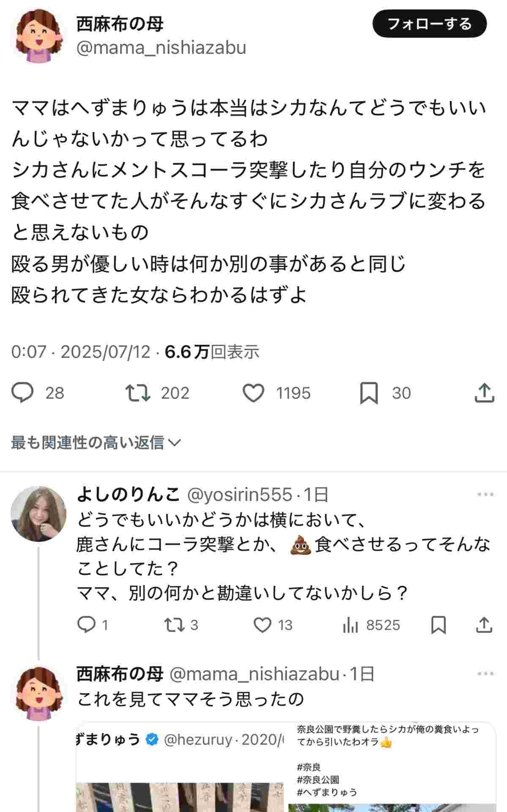The width and height of the screenshot is (507, 812).
Task: Open the @mama_nishiazabu profile avatar at top
Action: (x=38, y=36)
